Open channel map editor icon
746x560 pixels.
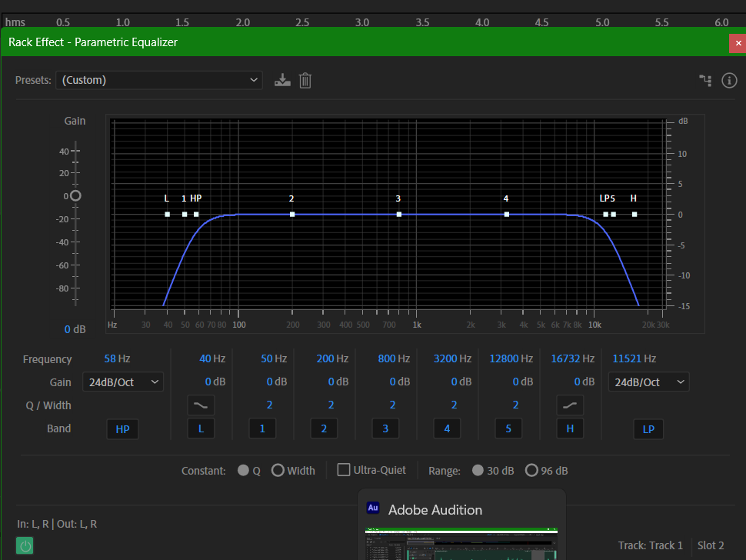[704, 80]
